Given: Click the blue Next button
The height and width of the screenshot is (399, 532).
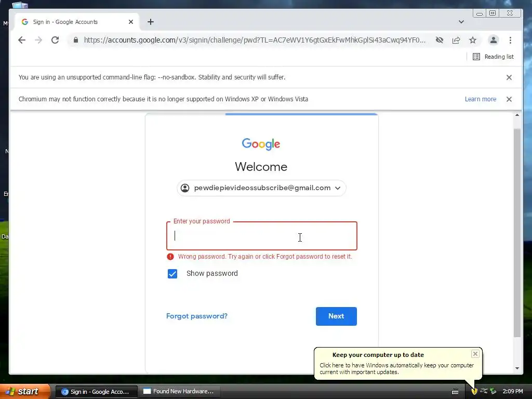Looking at the screenshot, I should pos(336,316).
